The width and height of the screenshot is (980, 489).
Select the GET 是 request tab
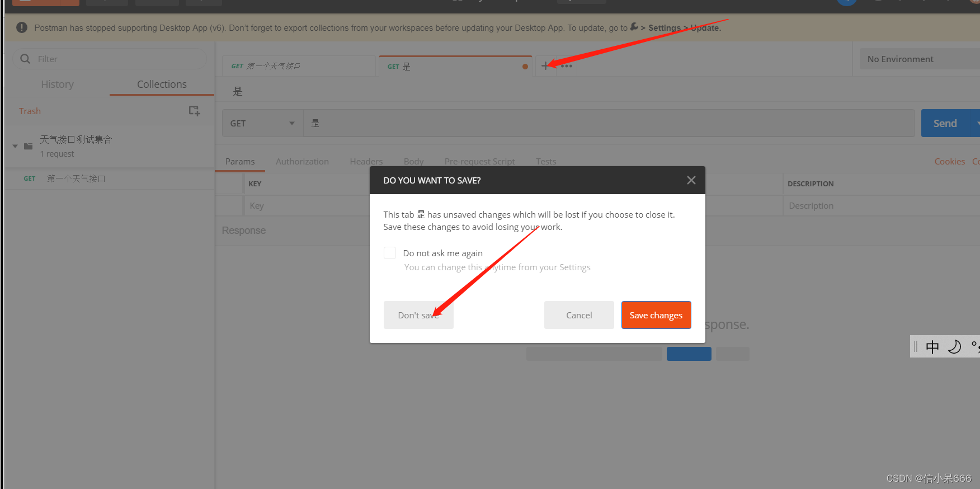455,66
